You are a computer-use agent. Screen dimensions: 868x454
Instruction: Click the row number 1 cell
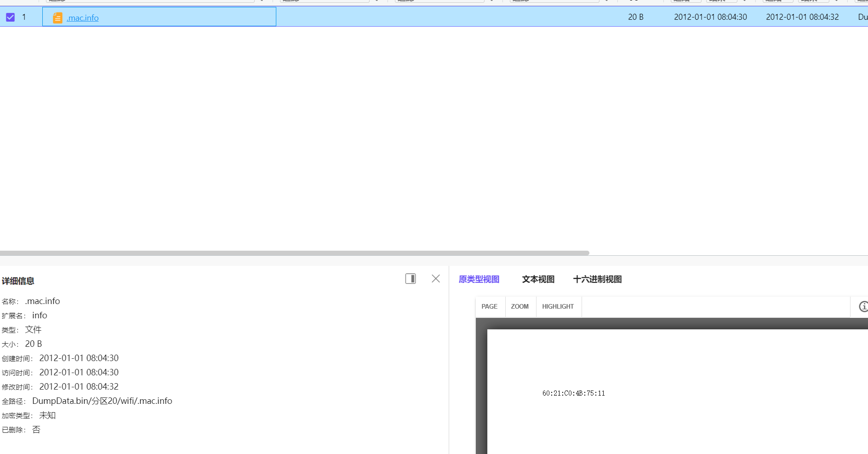pyautogui.click(x=24, y=17)
